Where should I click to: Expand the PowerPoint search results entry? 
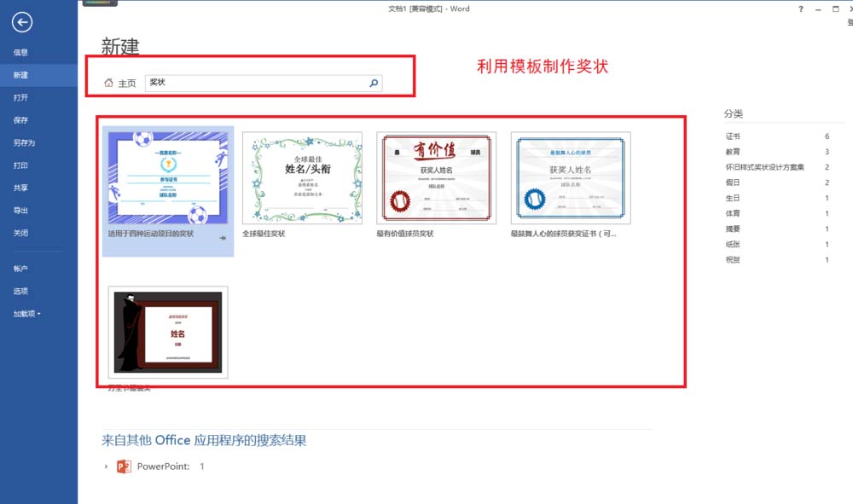click(106, 466)
